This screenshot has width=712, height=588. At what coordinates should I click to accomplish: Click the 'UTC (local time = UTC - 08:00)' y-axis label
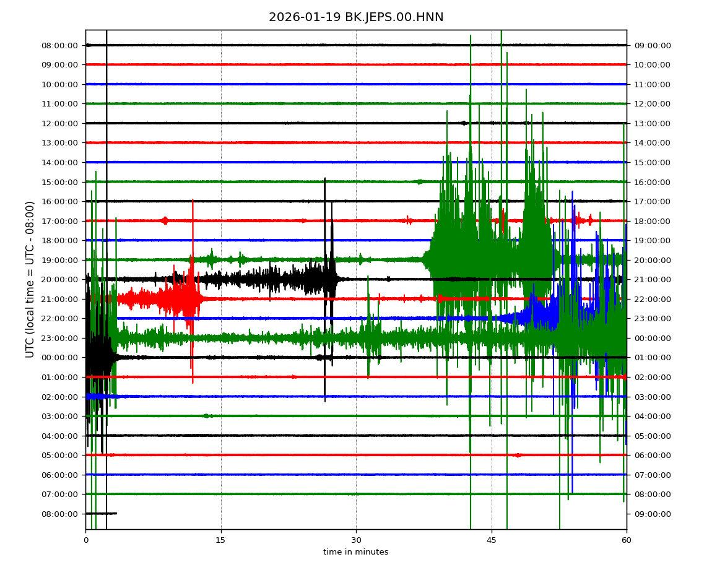tap(30, 279)
